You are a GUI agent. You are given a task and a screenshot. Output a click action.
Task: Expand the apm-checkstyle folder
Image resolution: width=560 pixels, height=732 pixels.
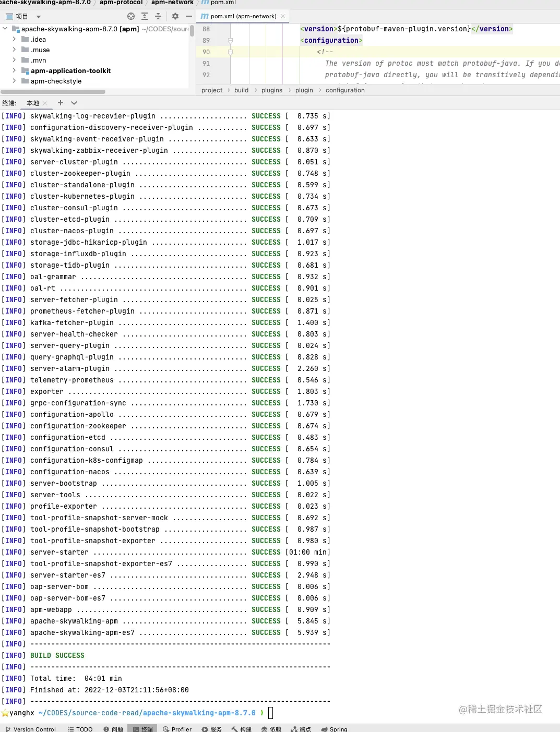pos(14,81)
